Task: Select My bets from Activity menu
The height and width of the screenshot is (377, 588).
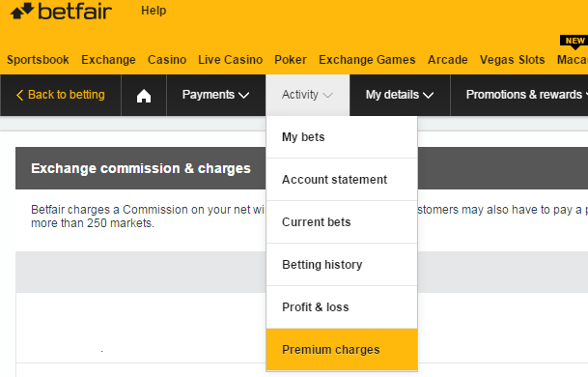Action: pyautogui.click(x=342, y=137)
